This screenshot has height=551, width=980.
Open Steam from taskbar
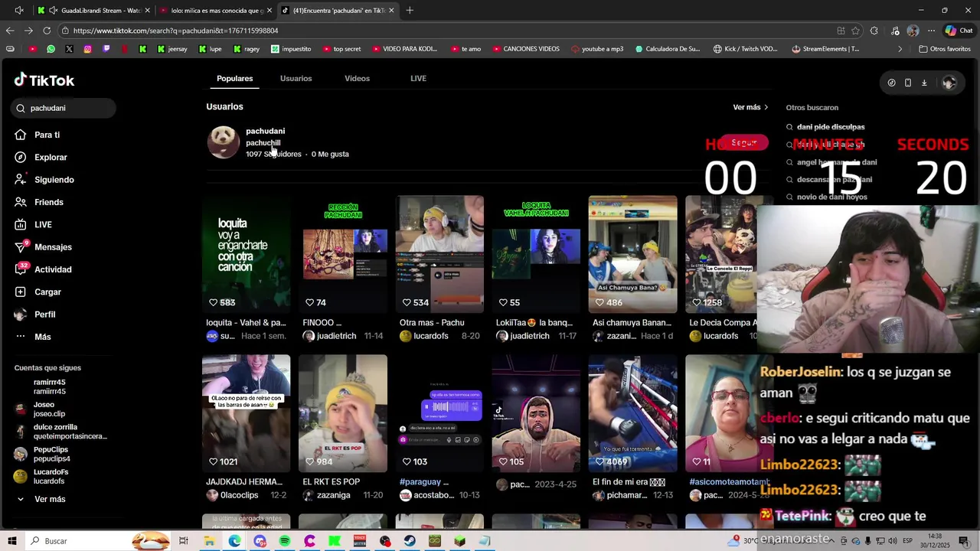[410, 541]
